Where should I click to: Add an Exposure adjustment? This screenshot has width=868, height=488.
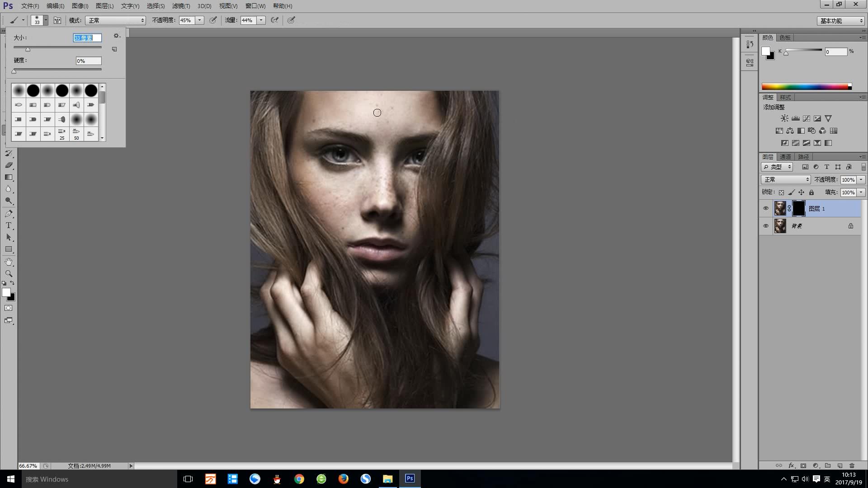click(817, 118)
